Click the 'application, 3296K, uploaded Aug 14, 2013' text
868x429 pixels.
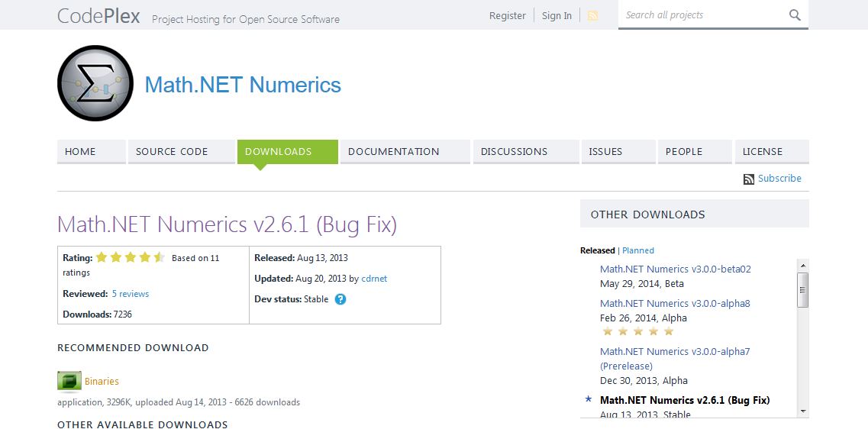pos(142,402)
